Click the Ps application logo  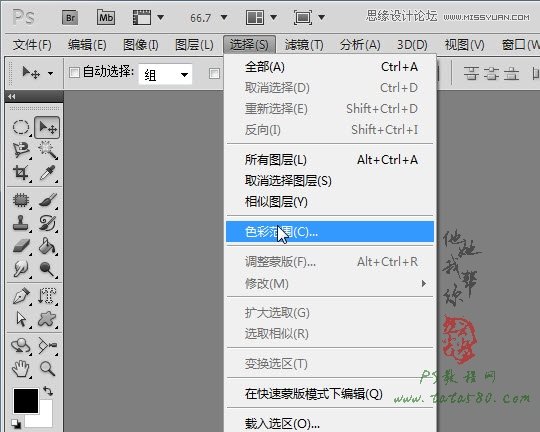click(x=23, y=17)
